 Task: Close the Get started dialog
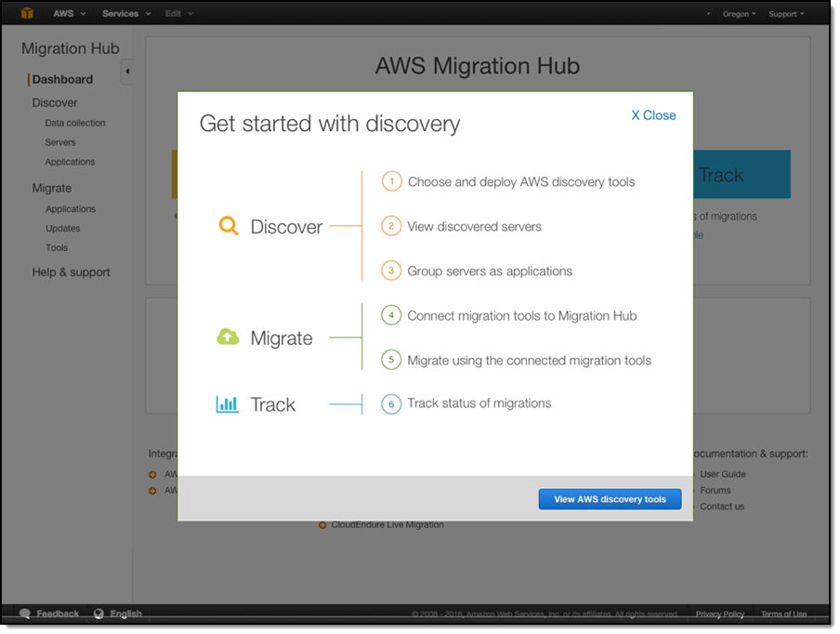tap(653, 115)
